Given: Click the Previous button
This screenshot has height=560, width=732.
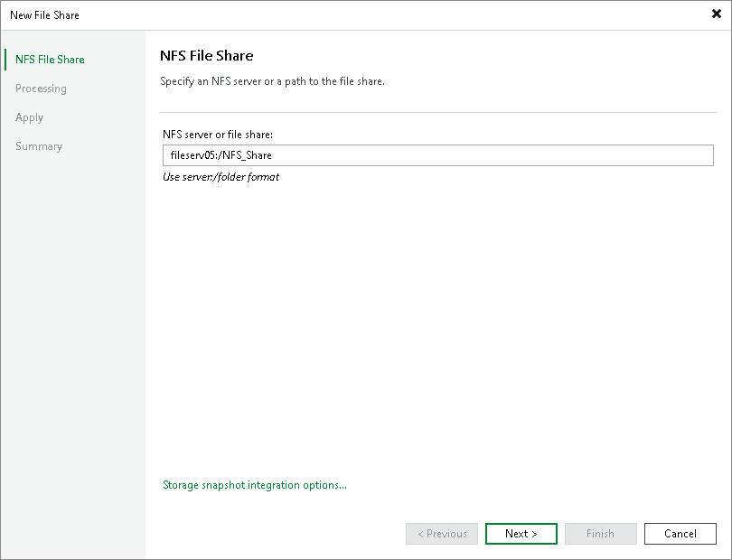Looking at the screenshot, I should pyautogui.click(x=442, y=534).
